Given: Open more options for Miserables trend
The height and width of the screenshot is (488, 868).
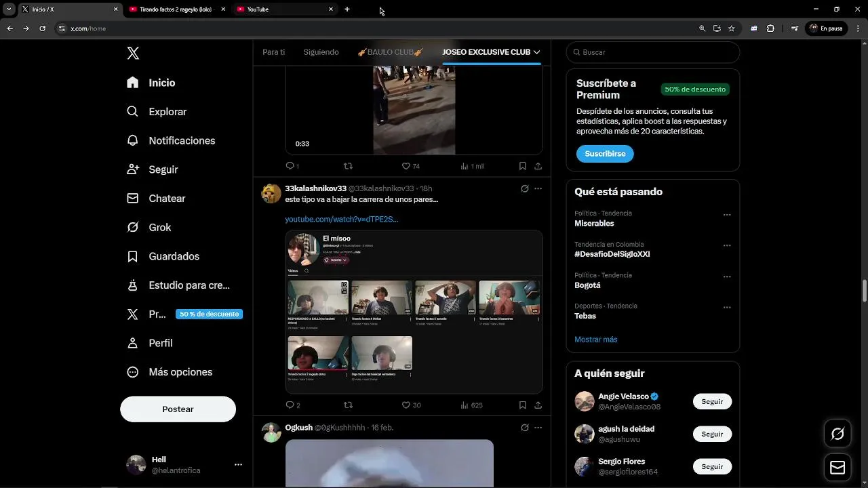Looking at the screenshot, I should [x=727, y=215].
